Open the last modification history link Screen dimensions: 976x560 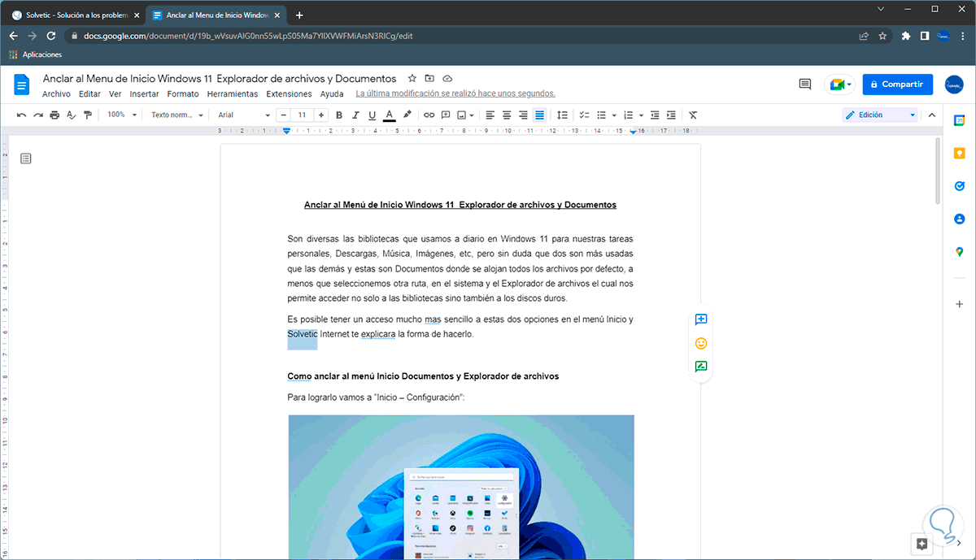coord(455,94)
